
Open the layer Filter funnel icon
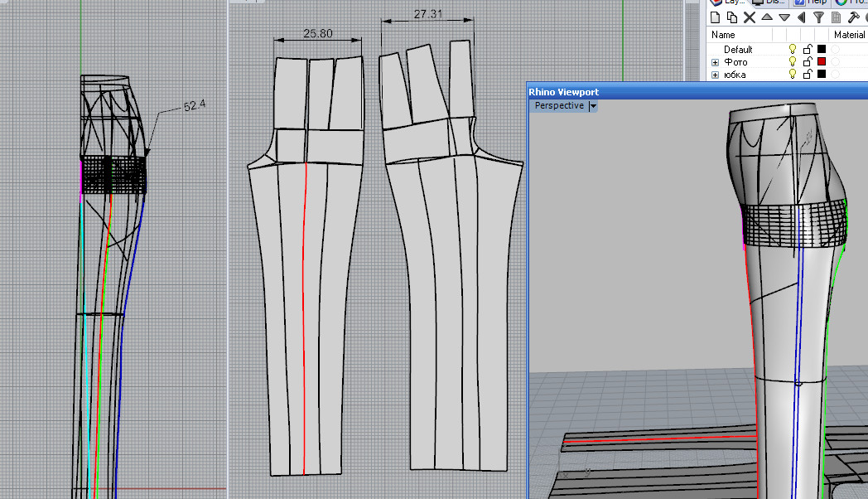[818, 17]
